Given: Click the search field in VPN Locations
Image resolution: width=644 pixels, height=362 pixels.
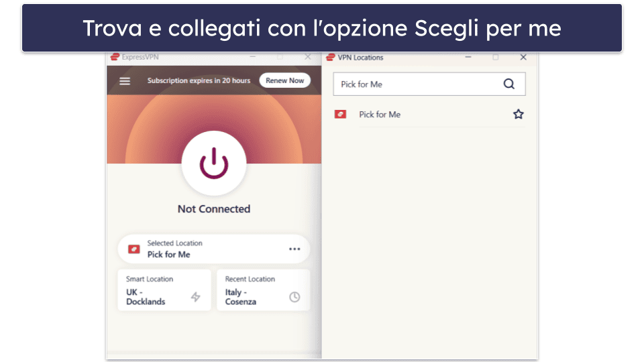Looking at the screenshot, I should 429,84.
